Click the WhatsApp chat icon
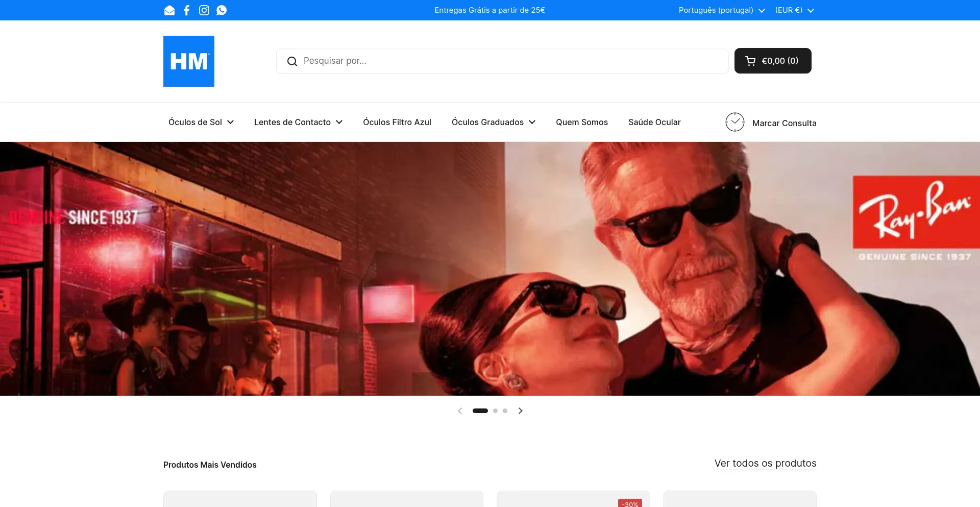 tap(222, 10)
